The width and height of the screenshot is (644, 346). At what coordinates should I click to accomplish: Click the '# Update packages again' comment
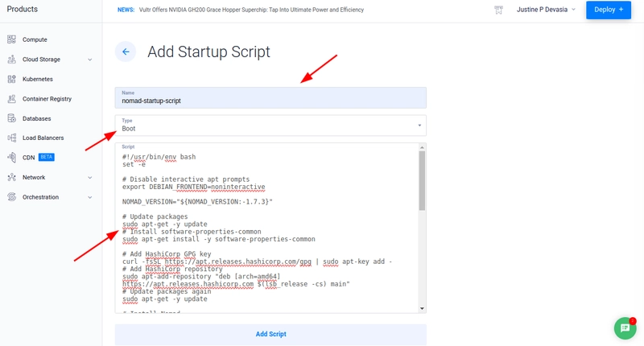[167, 291]
